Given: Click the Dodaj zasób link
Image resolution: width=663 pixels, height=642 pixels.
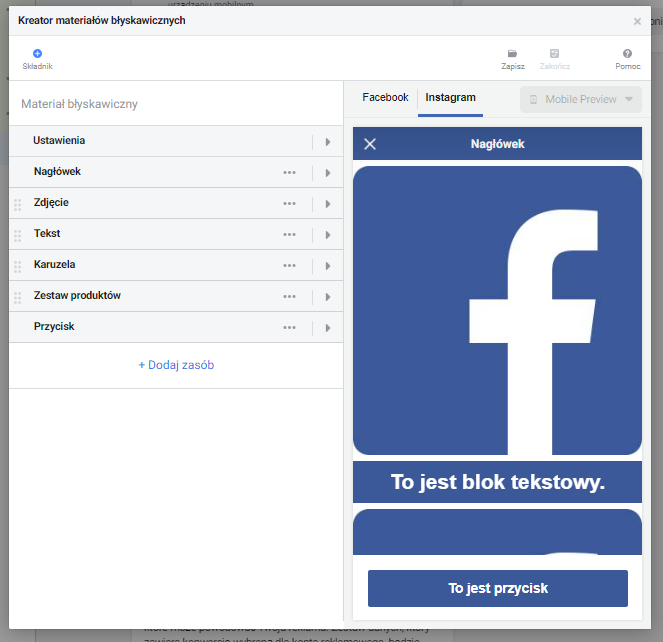Looking at the screenshot, I should pyautogui.click(x=176, y=365).
